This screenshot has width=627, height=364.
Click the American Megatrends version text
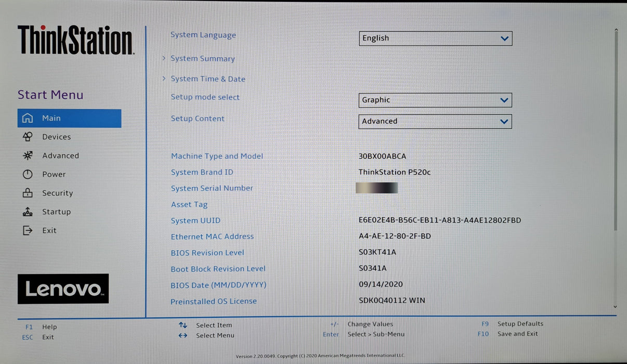tap(320, 356)
